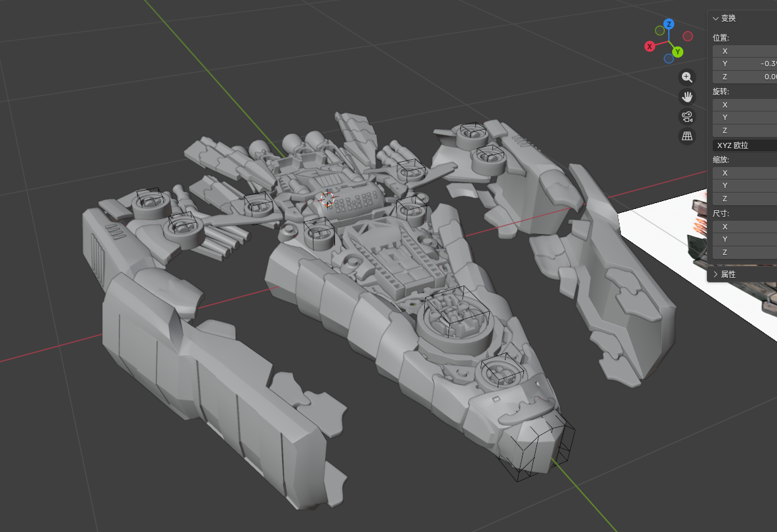Expand the 属性 panel
The height and width of the screenshot is (532, 777).
(x=716, y=274)
